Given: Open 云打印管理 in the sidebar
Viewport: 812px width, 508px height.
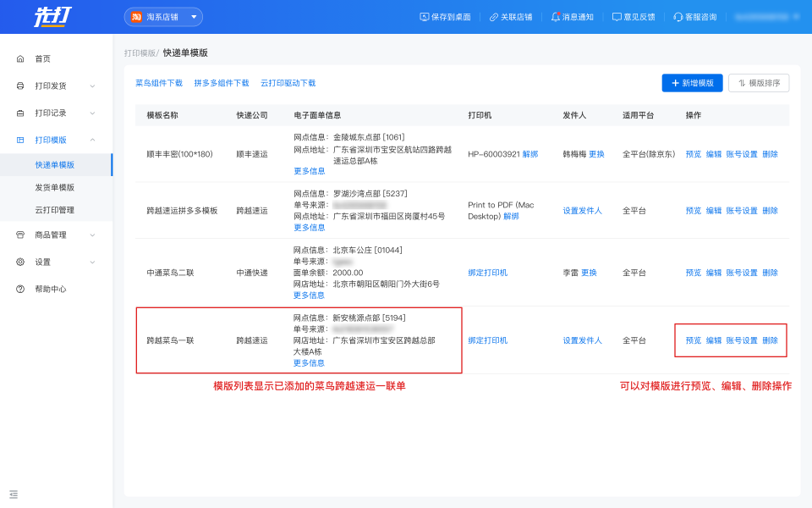Looking at the screenshot, I should 55,209.
